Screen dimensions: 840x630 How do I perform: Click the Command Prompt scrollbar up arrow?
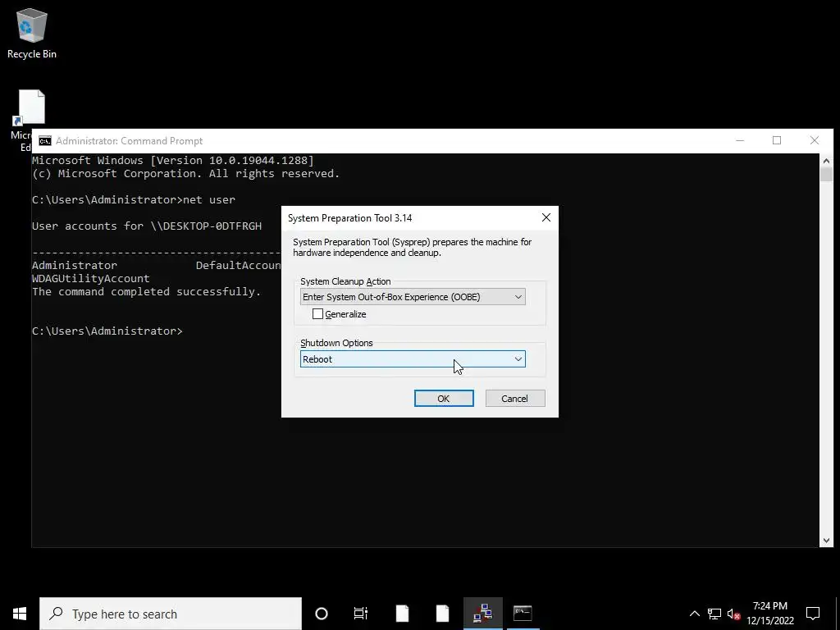coord(826,160)
